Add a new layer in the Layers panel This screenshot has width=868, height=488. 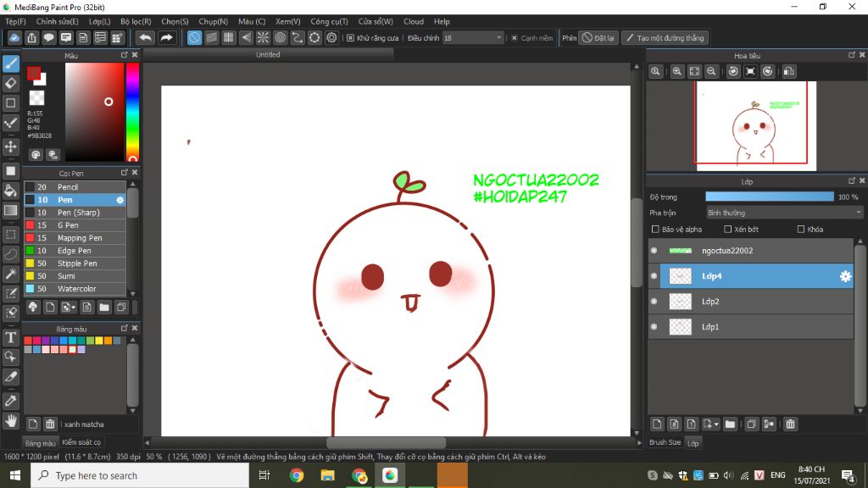[657, 424]
